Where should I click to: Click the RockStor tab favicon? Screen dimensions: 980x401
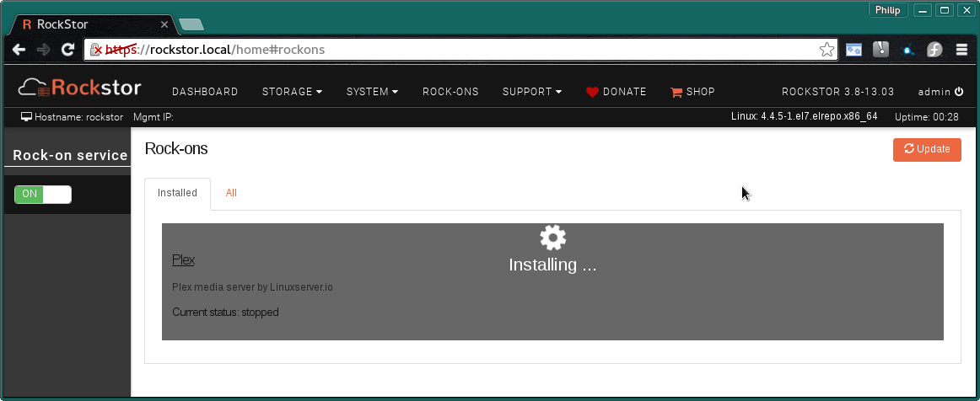tap(27, 24)
